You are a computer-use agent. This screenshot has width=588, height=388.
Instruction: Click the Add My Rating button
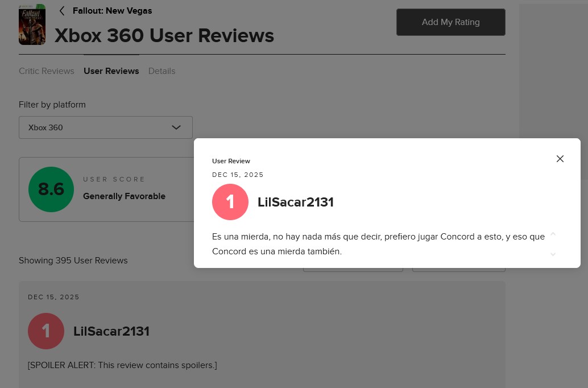(451, 22)
